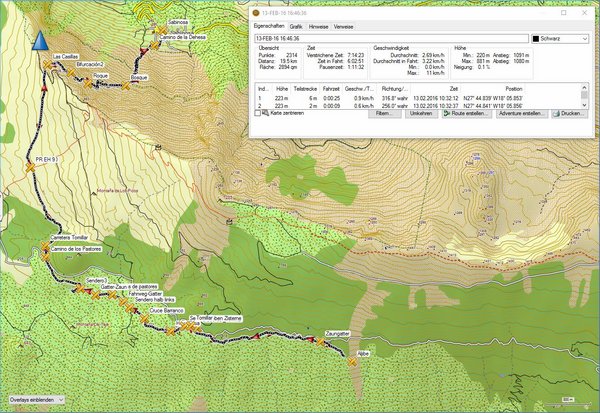
Task: Switch to the Grafik tab
Action: [x=296, y=24]
